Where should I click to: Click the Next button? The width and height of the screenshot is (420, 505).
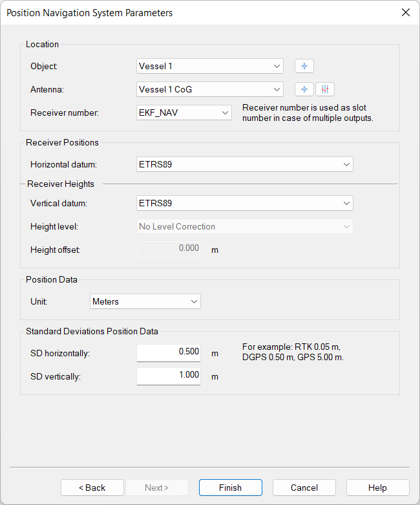click(x=156, y=488)
